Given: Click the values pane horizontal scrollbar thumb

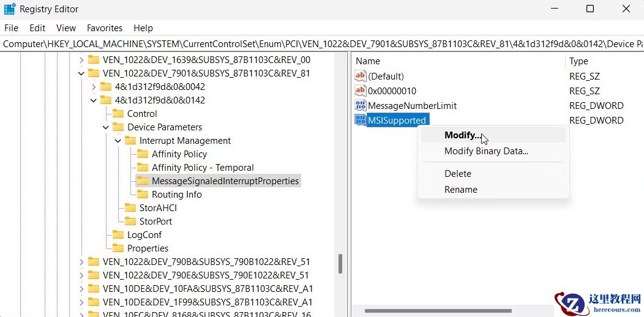Looking at the screenshot, I should (438, 311).
